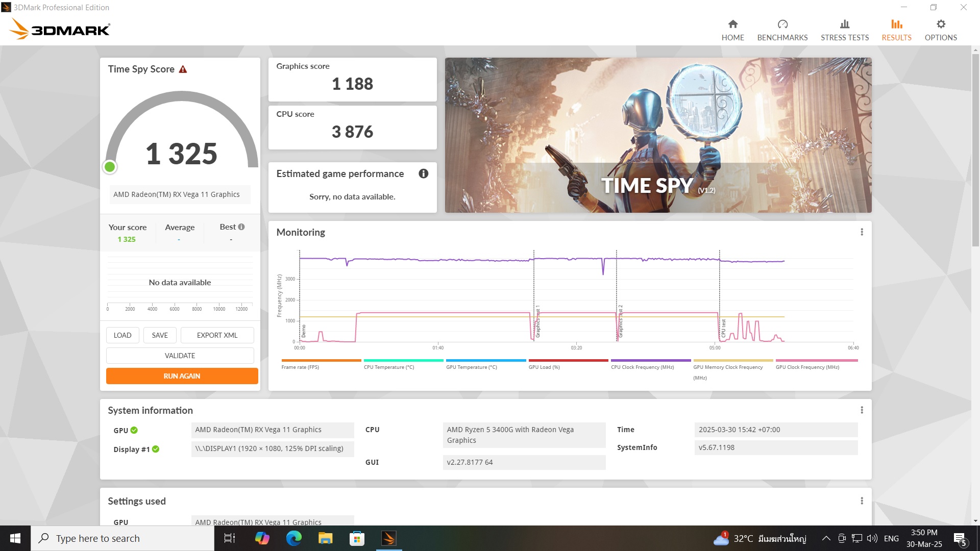Open Microsoft Store from taskbar
This screenshot has height=551, width=980.
[x=357, y=538]
